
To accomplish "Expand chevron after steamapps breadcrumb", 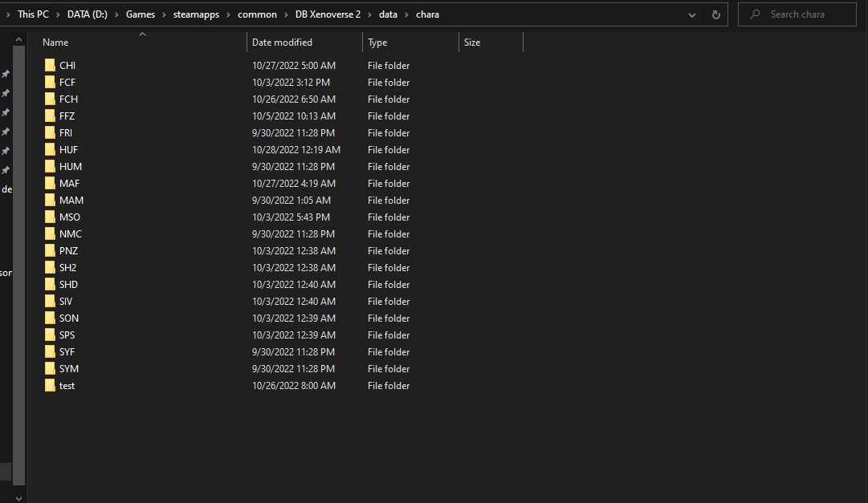I will point(229,15).
